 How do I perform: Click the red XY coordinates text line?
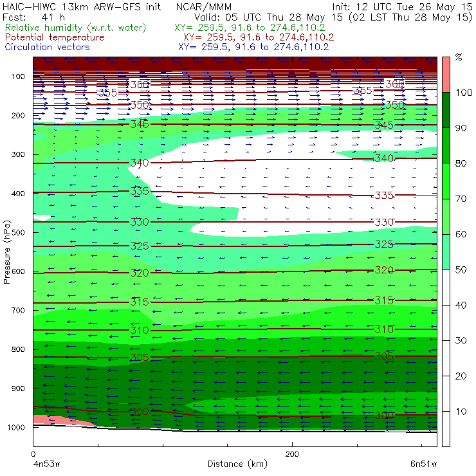259,37
